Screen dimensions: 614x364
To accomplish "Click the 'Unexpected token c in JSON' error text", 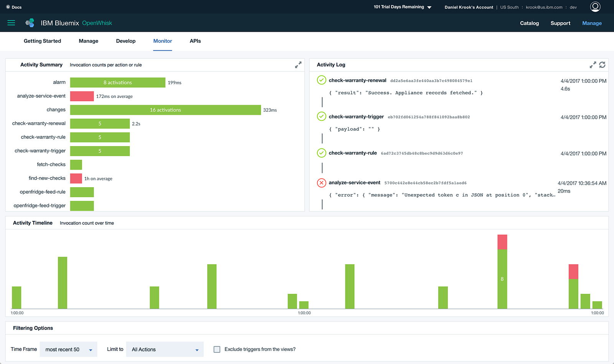I will click(442, 195).
